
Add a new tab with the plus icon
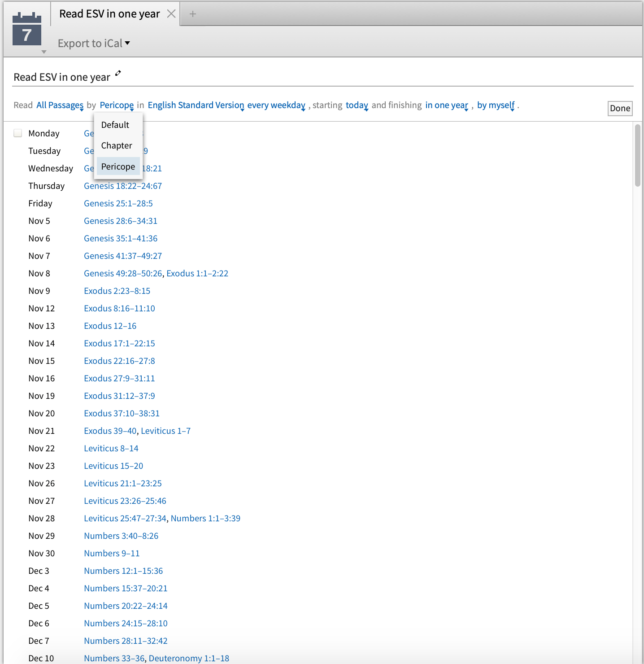pyautogui.click(x=193, y=14)
